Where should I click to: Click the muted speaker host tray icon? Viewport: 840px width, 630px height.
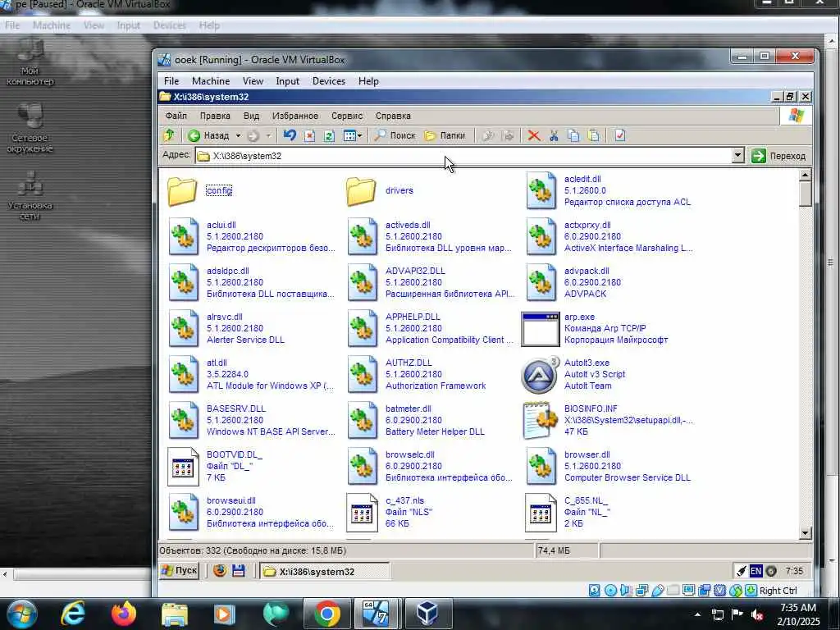[x=756, y=614]
